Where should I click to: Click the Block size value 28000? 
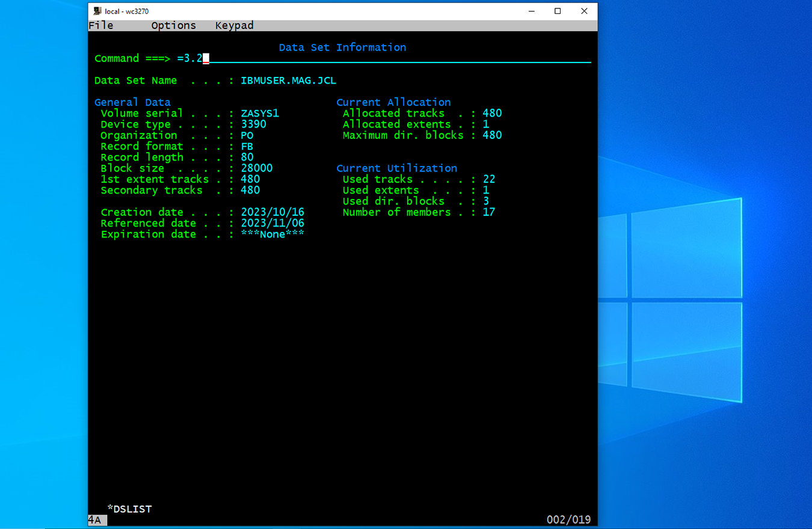point(256,168)
